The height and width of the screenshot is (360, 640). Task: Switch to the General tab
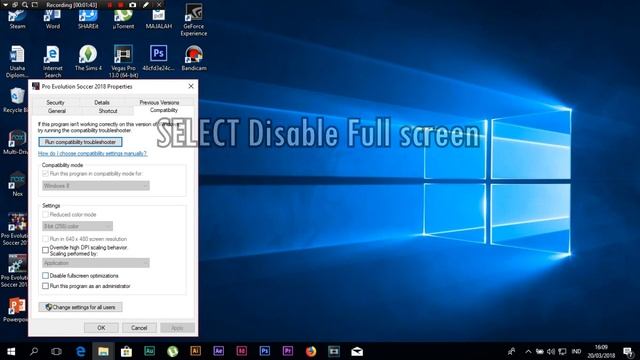point(57,111)
